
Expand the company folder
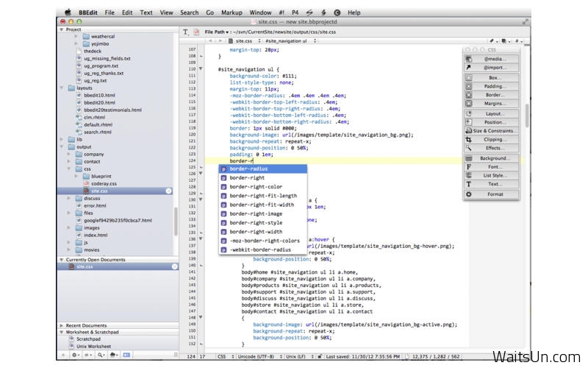[x=68, y=155]
